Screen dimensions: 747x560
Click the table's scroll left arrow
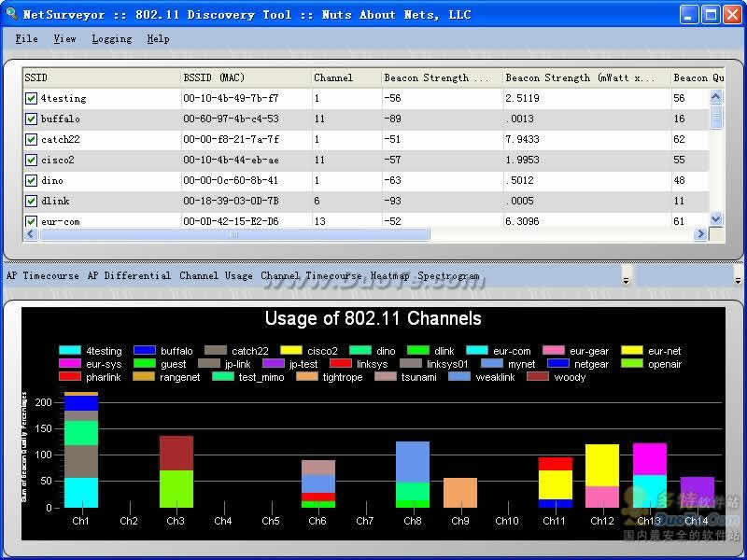pyautogui.click(x=31, y=234)
